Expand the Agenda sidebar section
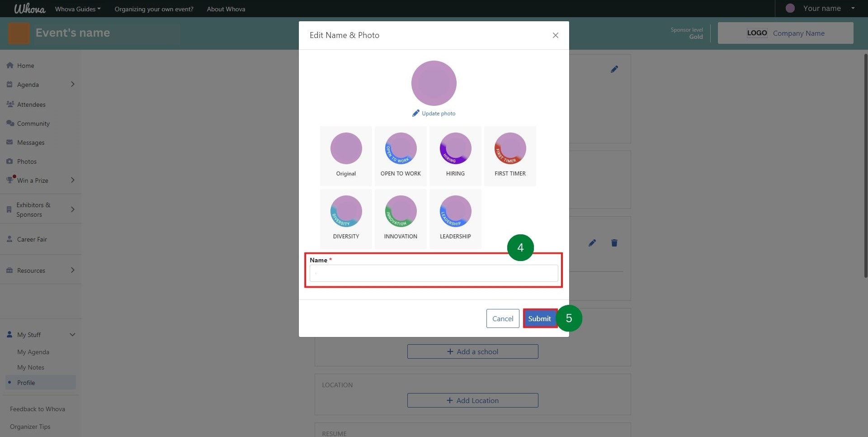868x437 pixels. [x=72, y=85]
